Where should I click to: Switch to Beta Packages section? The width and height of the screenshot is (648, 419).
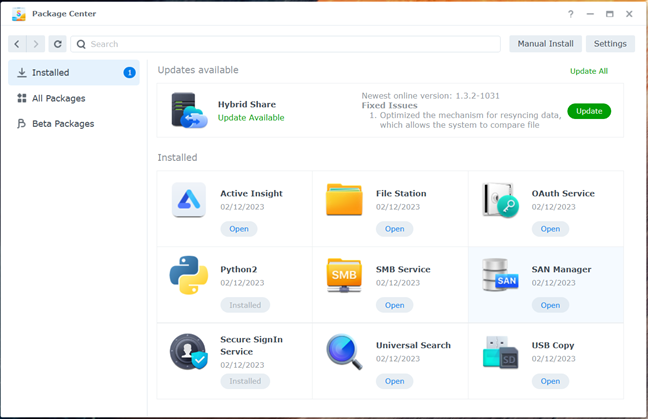click(74, 124)
